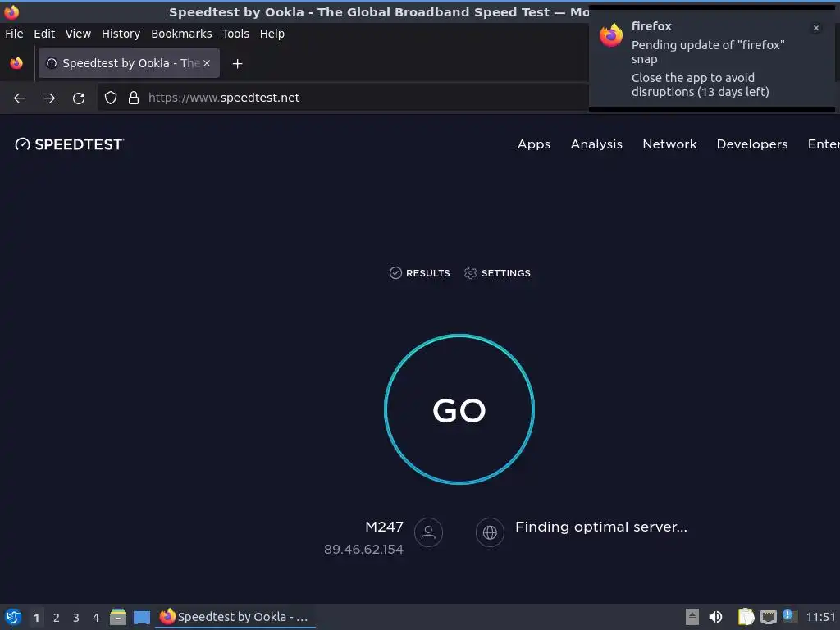Open the network status tray icon

point(768,617)
